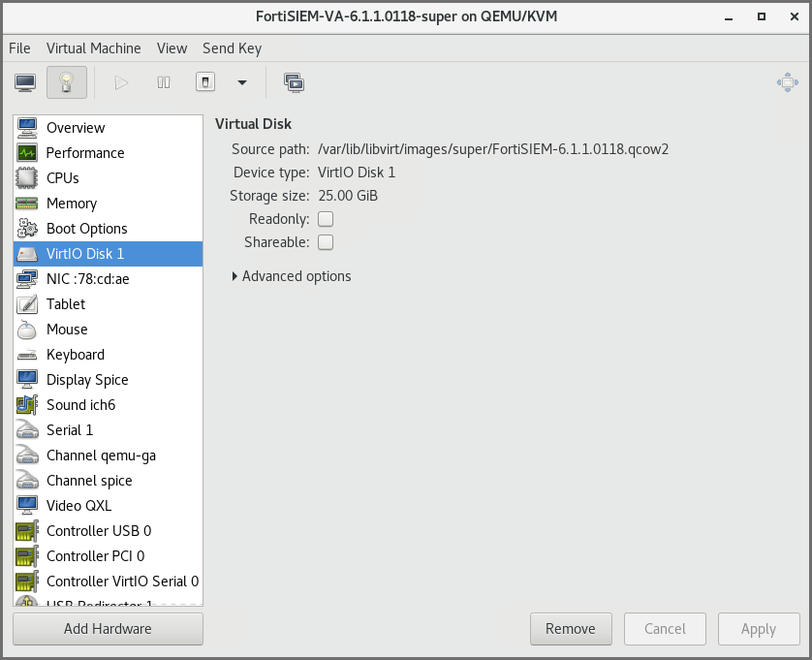Open the Send Key menu
Viewport: 812px width, 660px height.
point(232,47)
